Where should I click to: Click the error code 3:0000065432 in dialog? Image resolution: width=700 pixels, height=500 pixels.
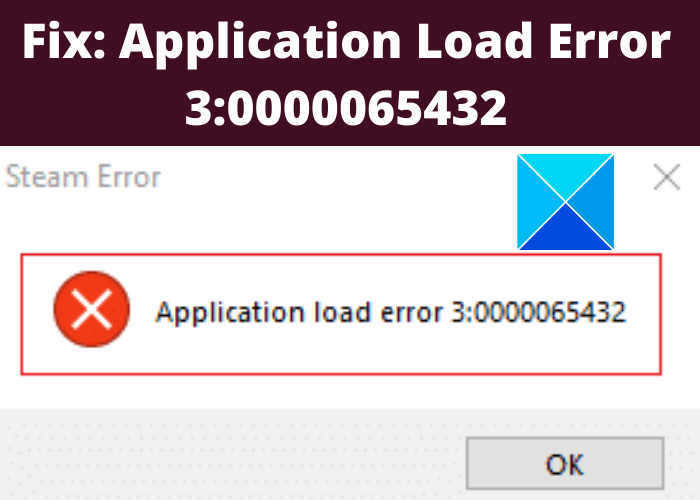coord(538,312)
